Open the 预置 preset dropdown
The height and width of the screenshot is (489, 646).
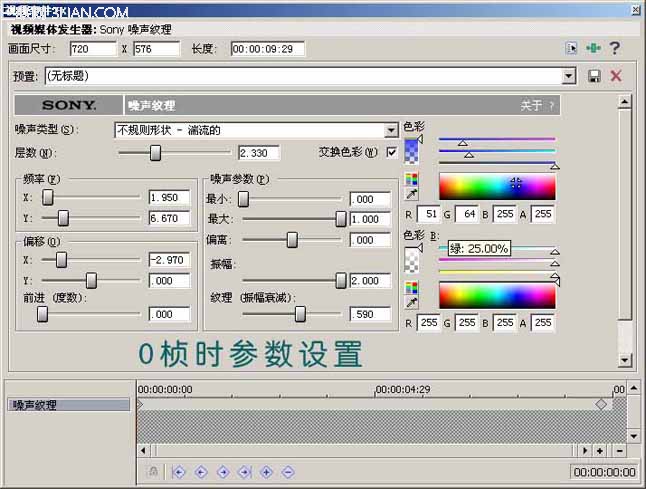(569, 76)
